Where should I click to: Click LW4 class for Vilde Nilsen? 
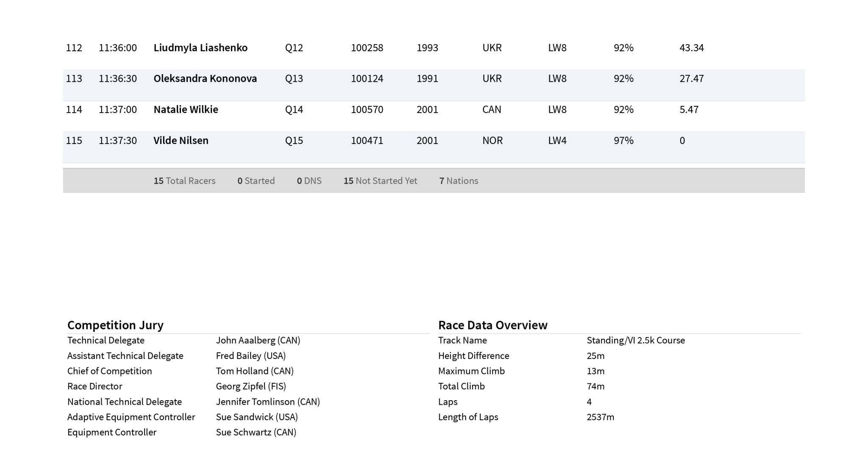point(557,141)
